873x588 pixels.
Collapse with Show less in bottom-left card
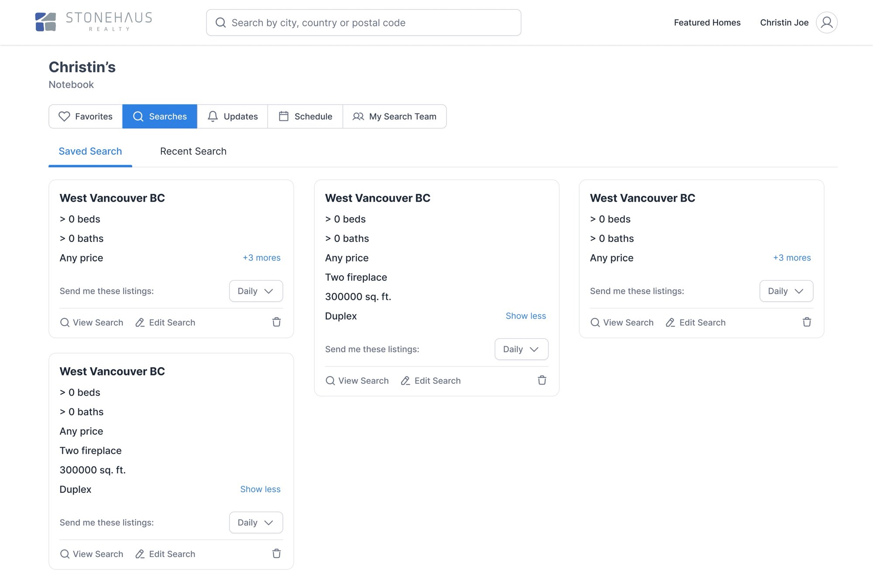pyautogui.click(x=260, y=489)
